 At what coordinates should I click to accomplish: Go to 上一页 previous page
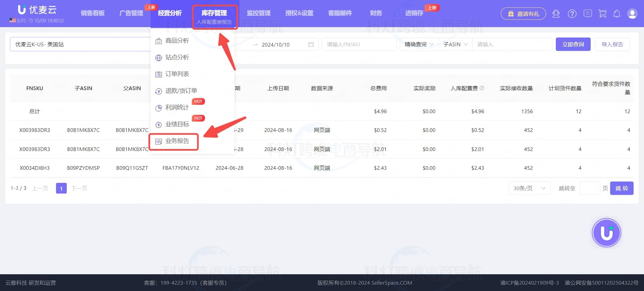pyautogui.click(x=40, y=188)
